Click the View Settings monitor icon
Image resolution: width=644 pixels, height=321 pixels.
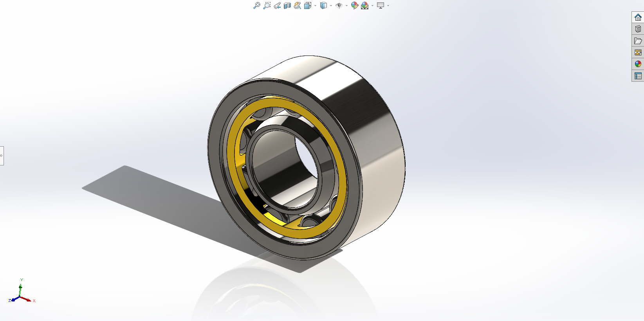point(381,5)
